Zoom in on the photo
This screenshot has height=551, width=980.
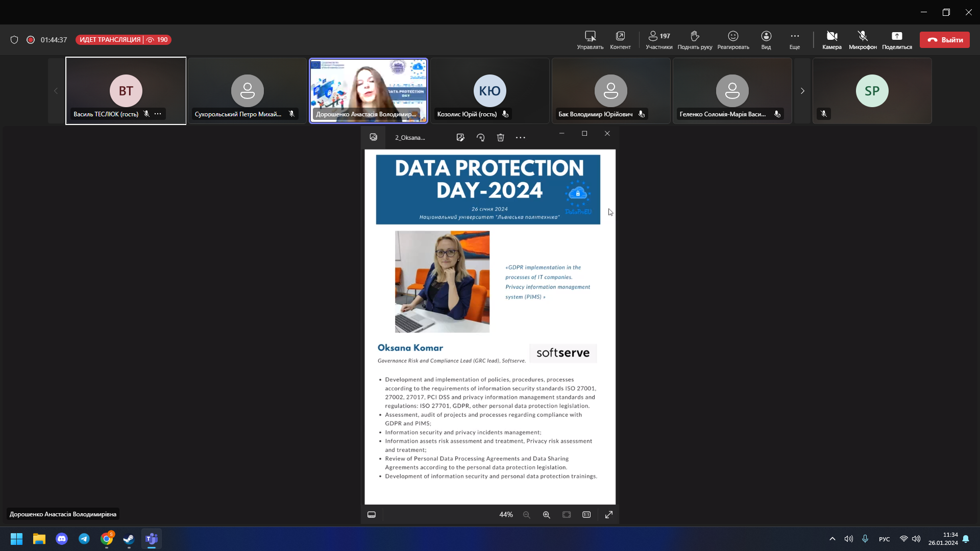tap(546, 515)
